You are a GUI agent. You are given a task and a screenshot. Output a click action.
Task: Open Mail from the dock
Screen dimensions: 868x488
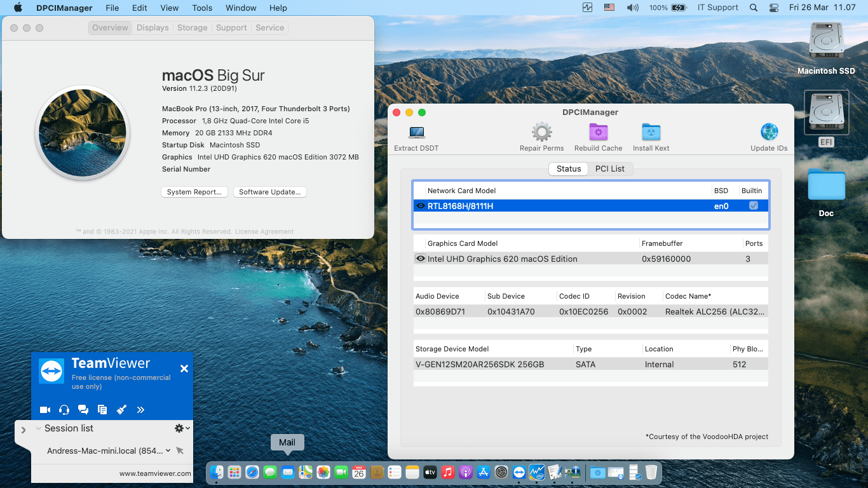pos(288,472)
